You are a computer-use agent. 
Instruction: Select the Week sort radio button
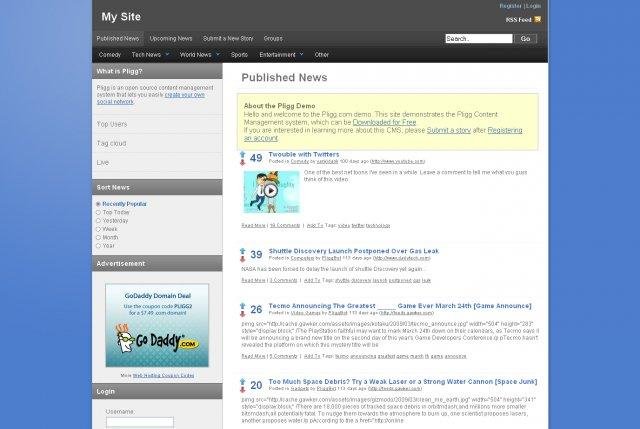(98, 229)
